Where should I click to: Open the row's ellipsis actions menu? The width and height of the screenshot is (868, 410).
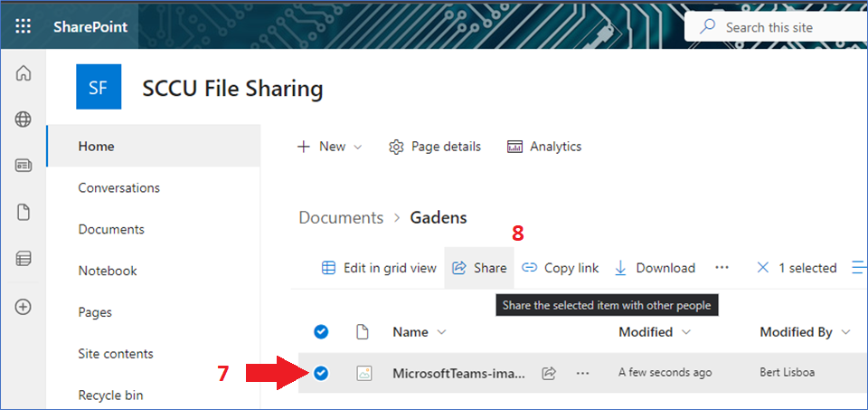click(x=582, y=374)
